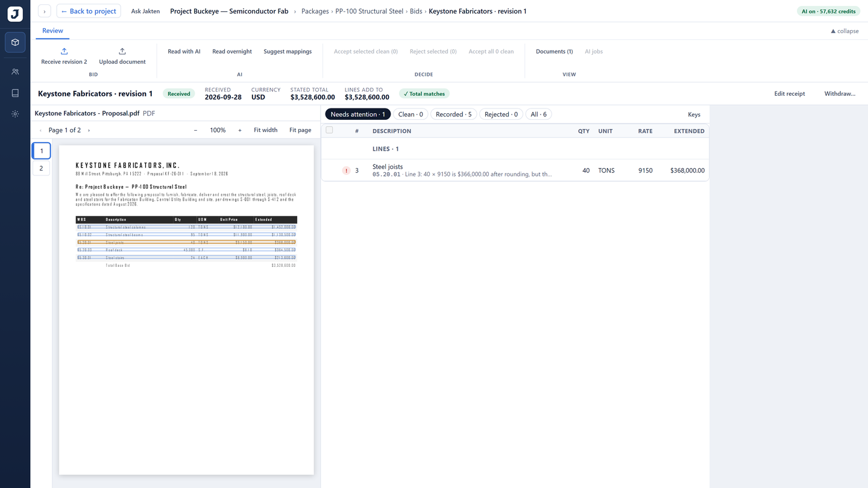The height and width of the screenshot is (488, 868).
Task: Click the Upload document icon
Action: [x=122, y=51]
